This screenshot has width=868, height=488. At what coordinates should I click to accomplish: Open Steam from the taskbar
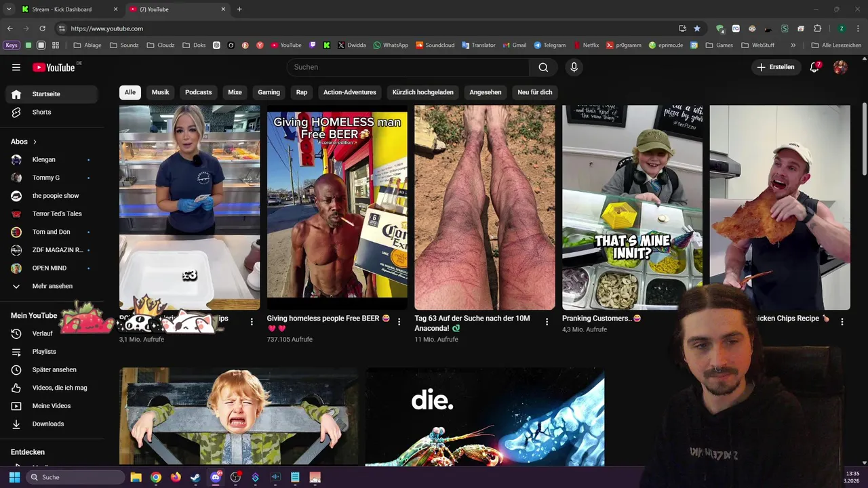pyautogui.click(x=195, y=477)
